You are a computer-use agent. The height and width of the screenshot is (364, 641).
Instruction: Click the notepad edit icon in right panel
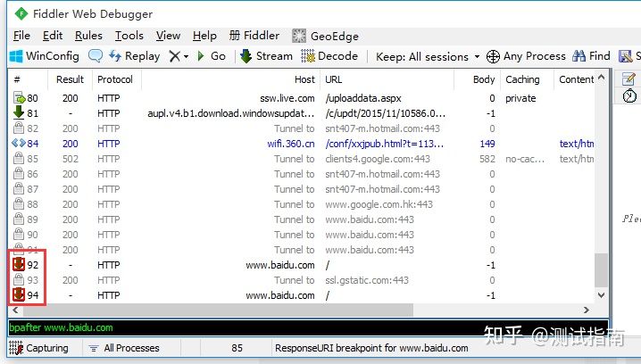point(629,79)
